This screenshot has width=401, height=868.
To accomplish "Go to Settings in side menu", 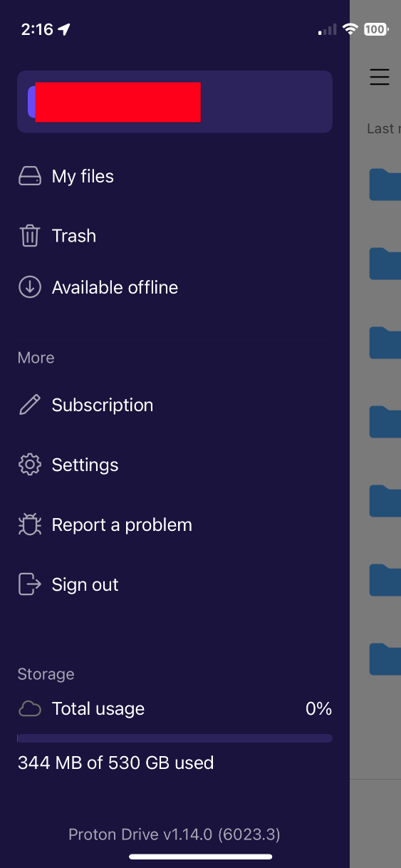I will [x=175, y=465].
